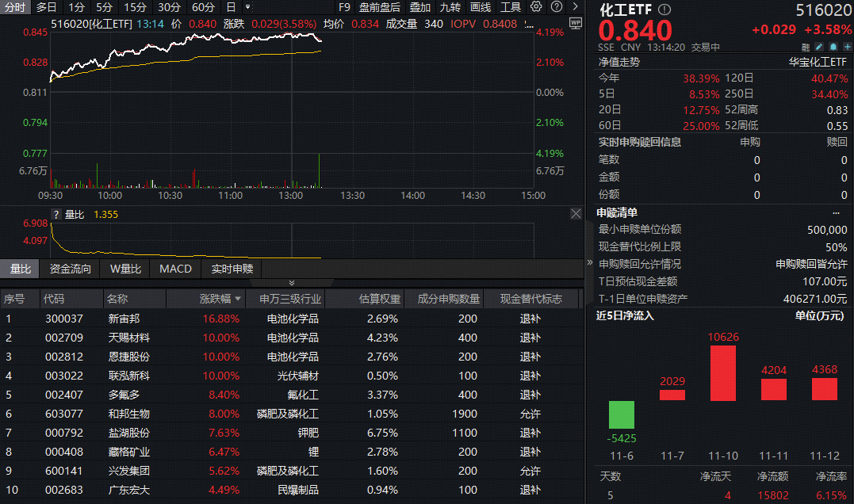Open the chart settings gear icon
The image size is (854, 504).
click(535, 7)
